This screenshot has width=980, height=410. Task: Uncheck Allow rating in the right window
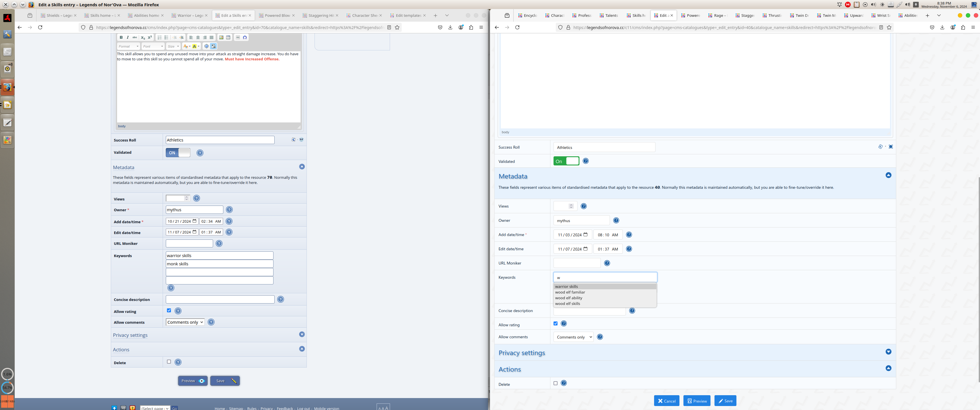[556, 324]
